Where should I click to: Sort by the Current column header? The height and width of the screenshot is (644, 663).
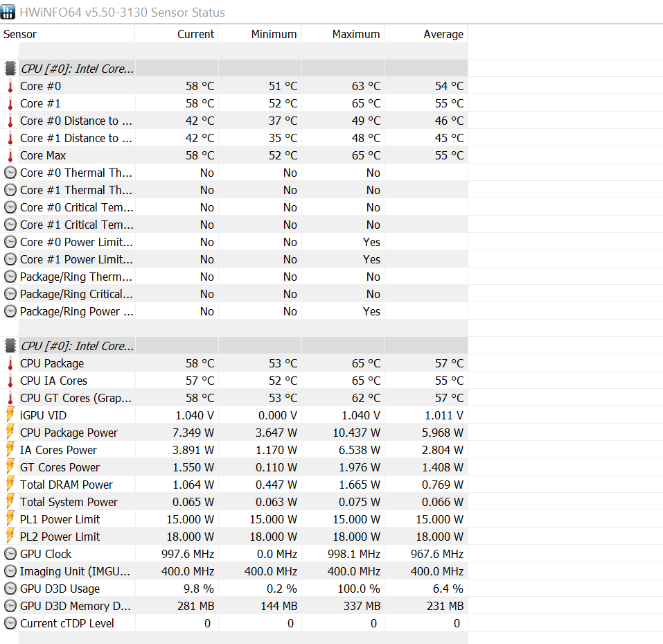[x=177, y=34]
